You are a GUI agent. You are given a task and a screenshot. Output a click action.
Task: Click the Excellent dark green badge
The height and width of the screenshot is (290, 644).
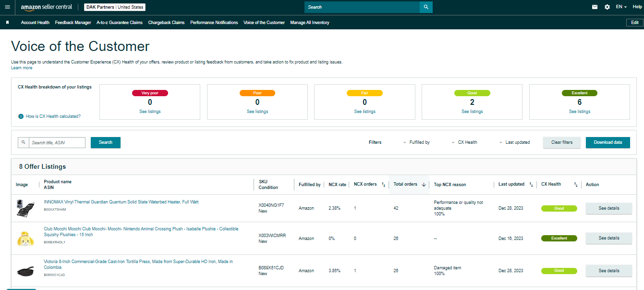(580, 93)
